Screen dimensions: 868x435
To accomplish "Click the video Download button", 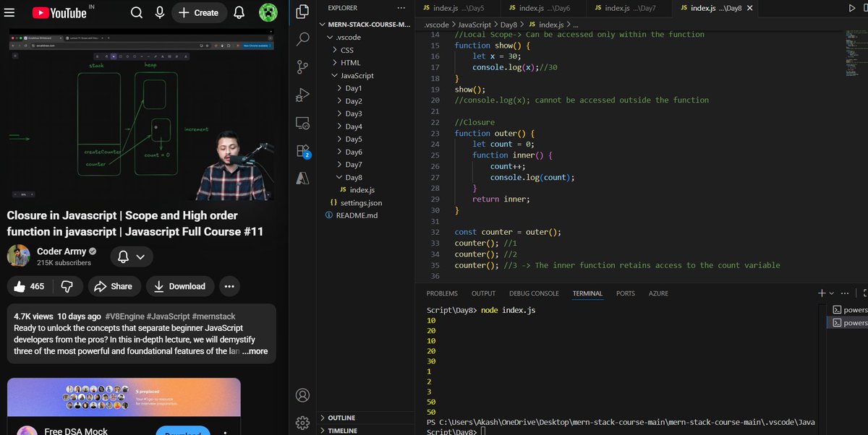I will click(x=180, y=286).
